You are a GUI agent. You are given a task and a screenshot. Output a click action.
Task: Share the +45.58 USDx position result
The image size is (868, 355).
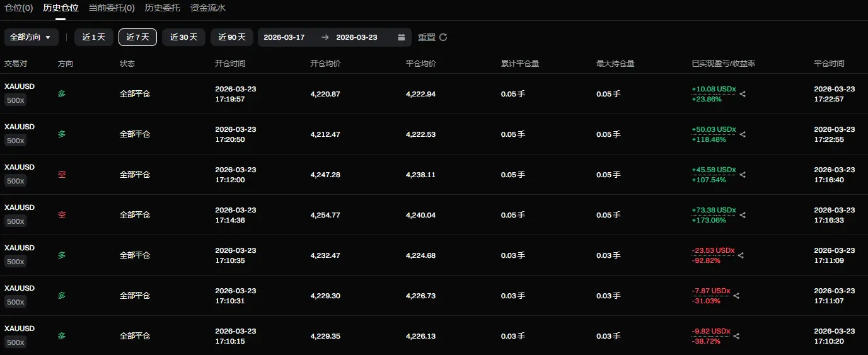743,175
